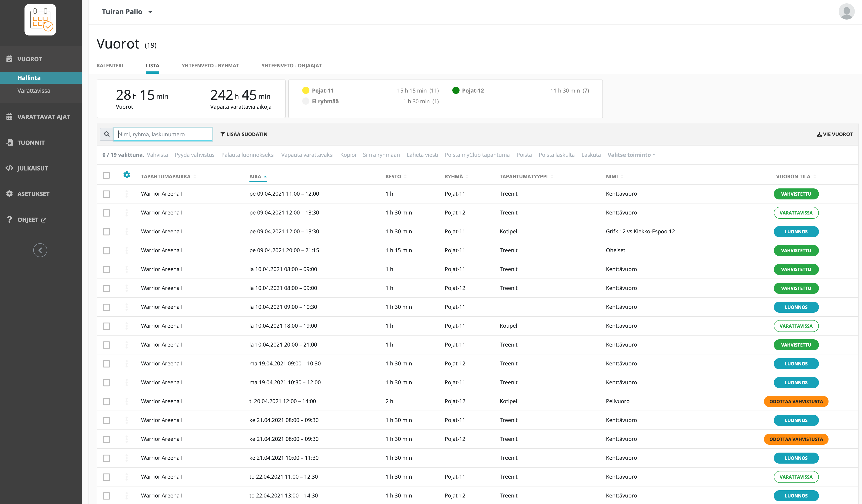862x504 pixels.
Task: Open row menu for to 22.04.2021 11:00 shift
Action: click(127, 477)
